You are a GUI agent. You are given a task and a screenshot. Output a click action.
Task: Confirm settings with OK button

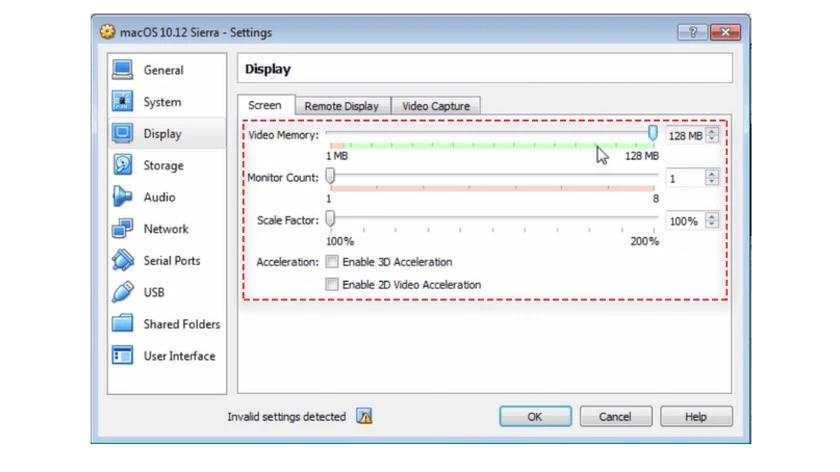(x=535, y=416)
